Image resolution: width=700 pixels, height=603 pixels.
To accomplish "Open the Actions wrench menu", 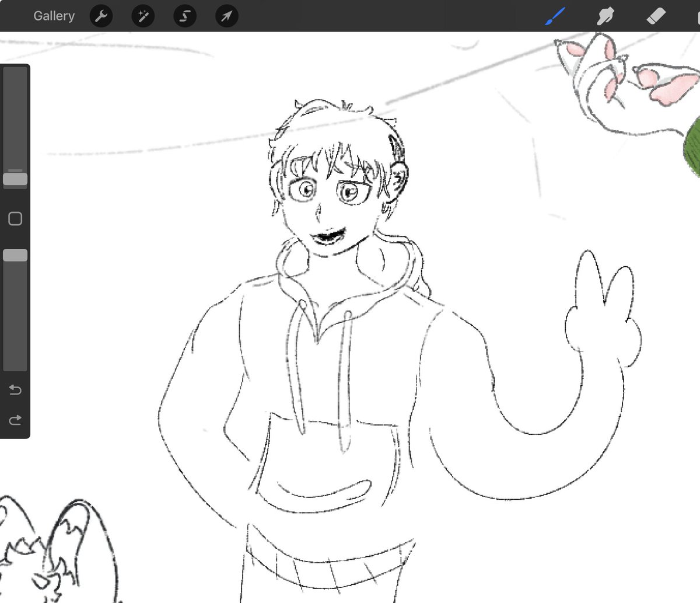I will [x=101, y=16].
